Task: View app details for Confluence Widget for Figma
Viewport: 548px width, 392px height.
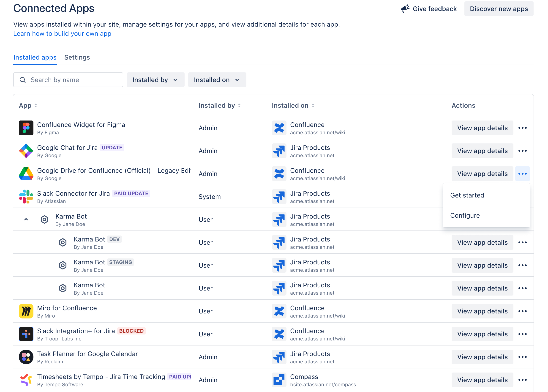Action: (x=483, y=128)
